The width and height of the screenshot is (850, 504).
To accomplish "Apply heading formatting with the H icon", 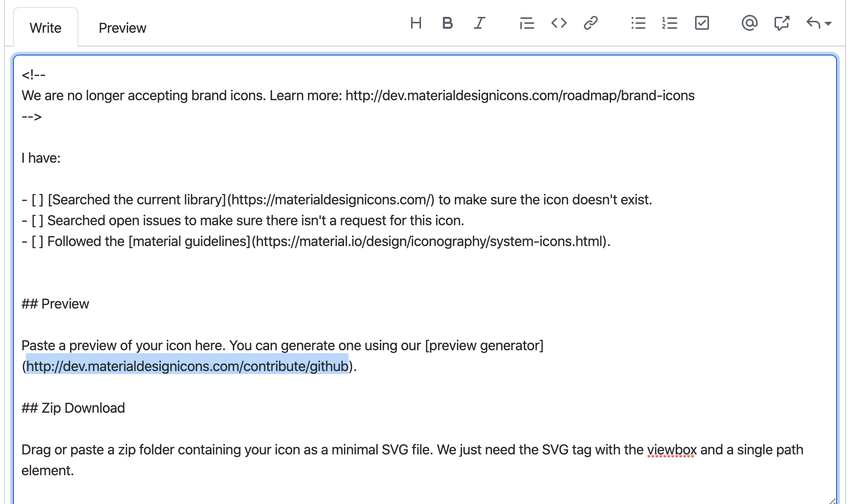I will [x=416, y=23].
